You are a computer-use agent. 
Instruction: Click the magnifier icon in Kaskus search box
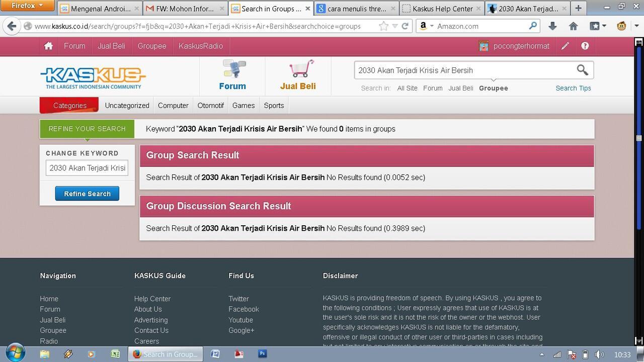point(582,70)
